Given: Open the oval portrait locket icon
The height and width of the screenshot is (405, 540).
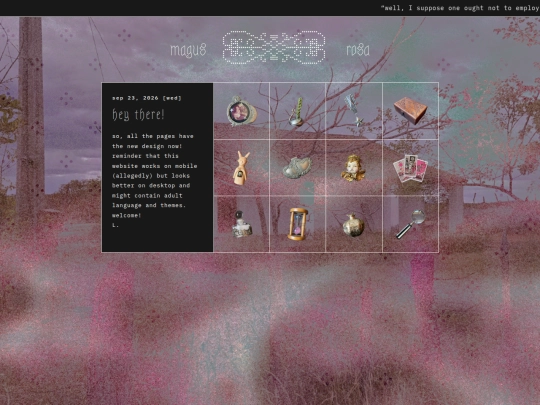Looking at the screenshot, I should click(241, 111).
